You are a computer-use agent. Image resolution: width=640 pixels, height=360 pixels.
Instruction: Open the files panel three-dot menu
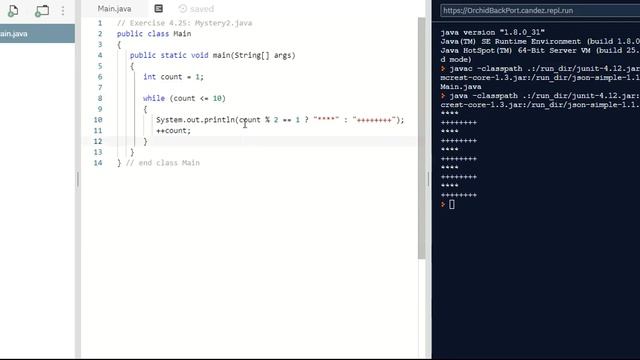click(63, 11)
